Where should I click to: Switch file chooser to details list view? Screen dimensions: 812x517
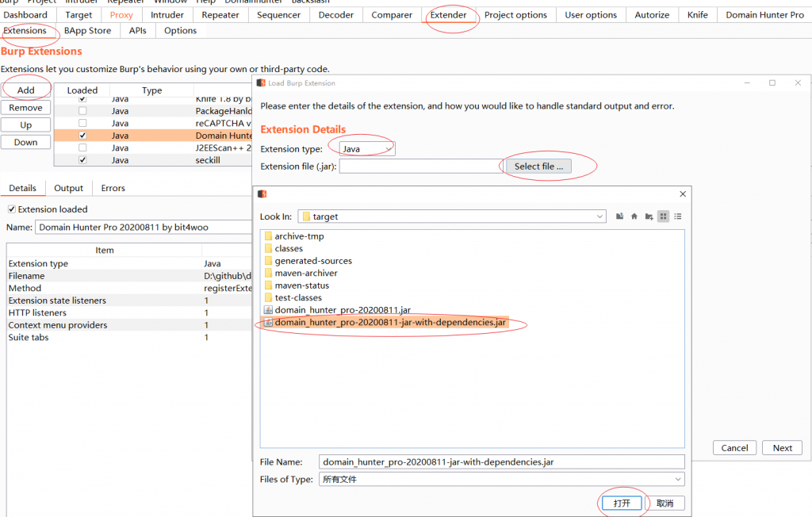coord(678,216)
